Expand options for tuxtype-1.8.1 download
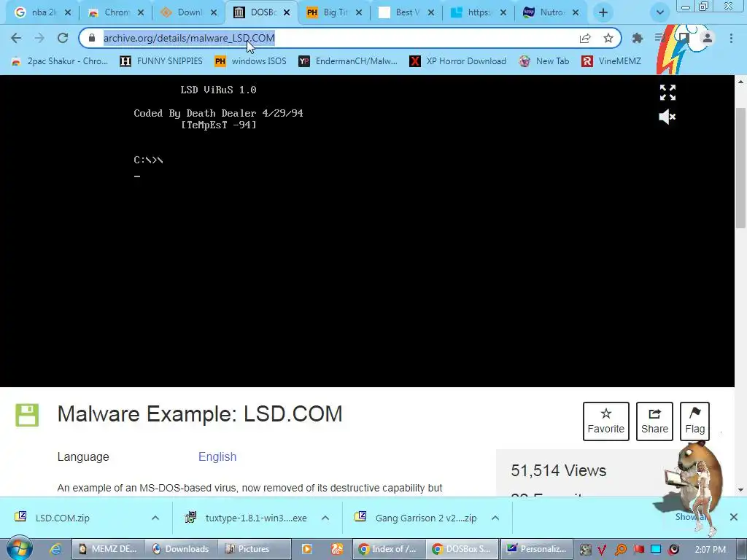This screenshot has height=560, width=747. (325, 518)
